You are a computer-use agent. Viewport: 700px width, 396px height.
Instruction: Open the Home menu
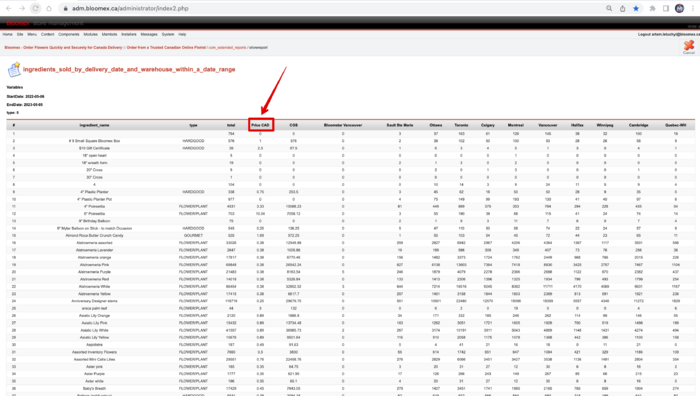pyautogui.click(x=8, y=34)
